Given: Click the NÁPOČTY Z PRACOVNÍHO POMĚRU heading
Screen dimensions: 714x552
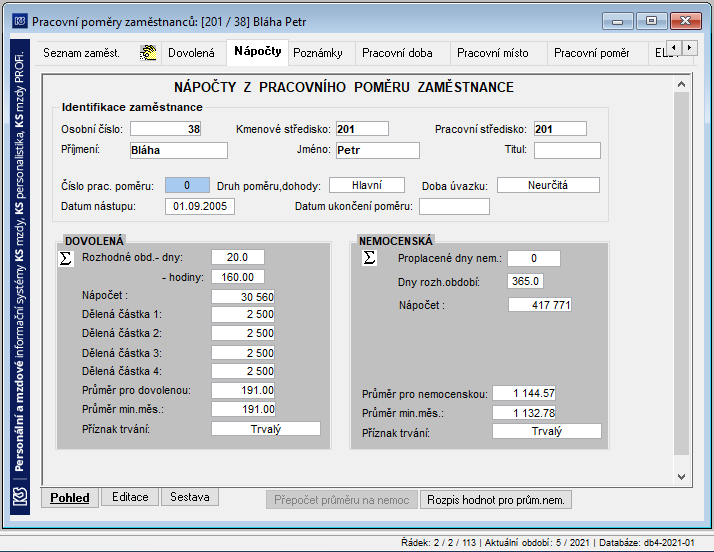Looking at the screenshot, I should 344,87.
